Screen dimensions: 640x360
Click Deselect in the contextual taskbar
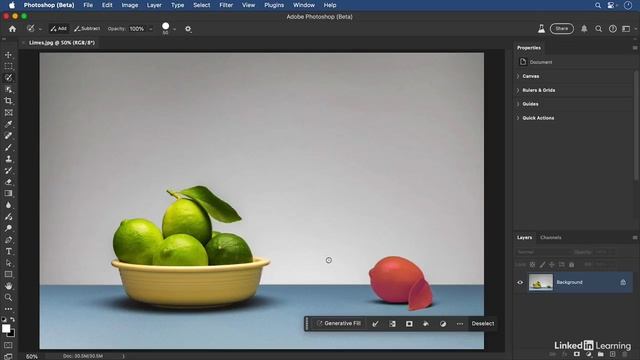(483, 324)
